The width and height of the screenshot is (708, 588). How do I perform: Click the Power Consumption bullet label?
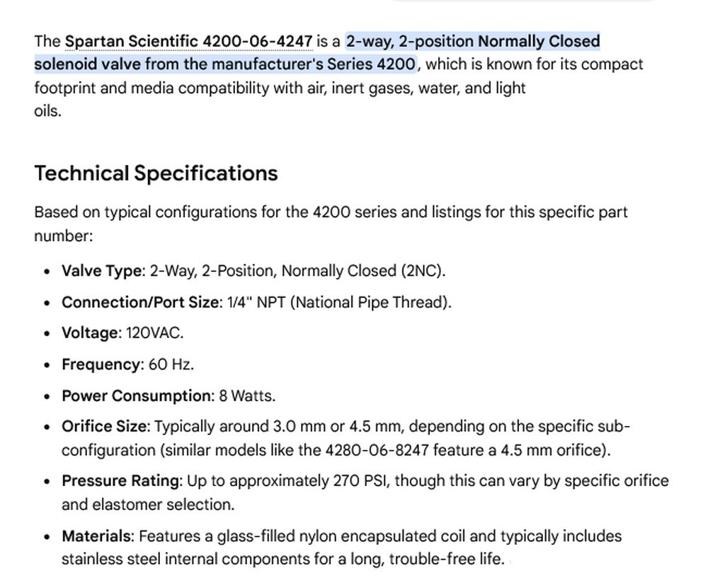click(x=136, y=396)
